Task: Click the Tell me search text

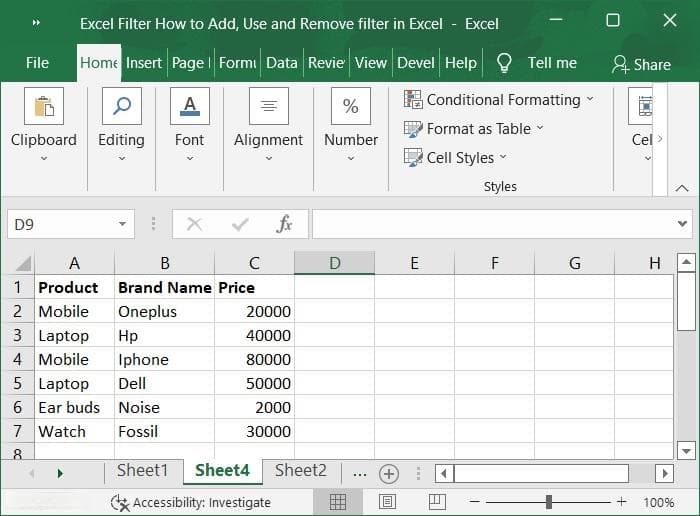Action: [x=552, y=63]
